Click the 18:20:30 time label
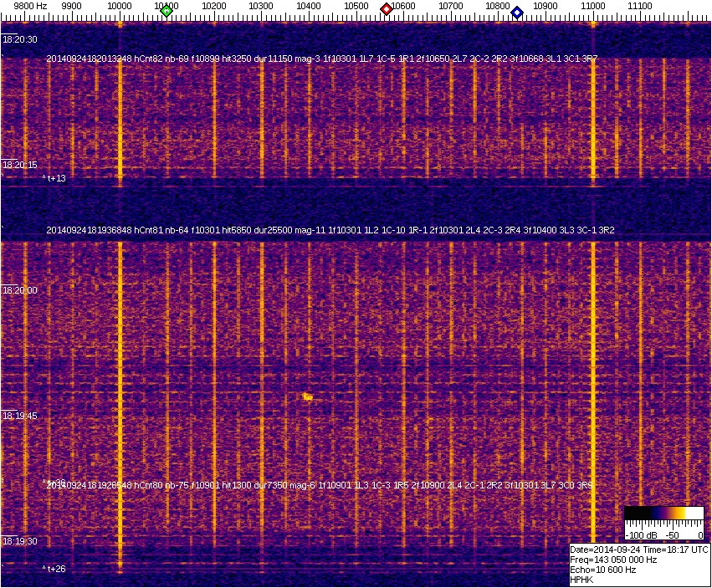Viewport: 712px width, 588px height. click(20, 39)
